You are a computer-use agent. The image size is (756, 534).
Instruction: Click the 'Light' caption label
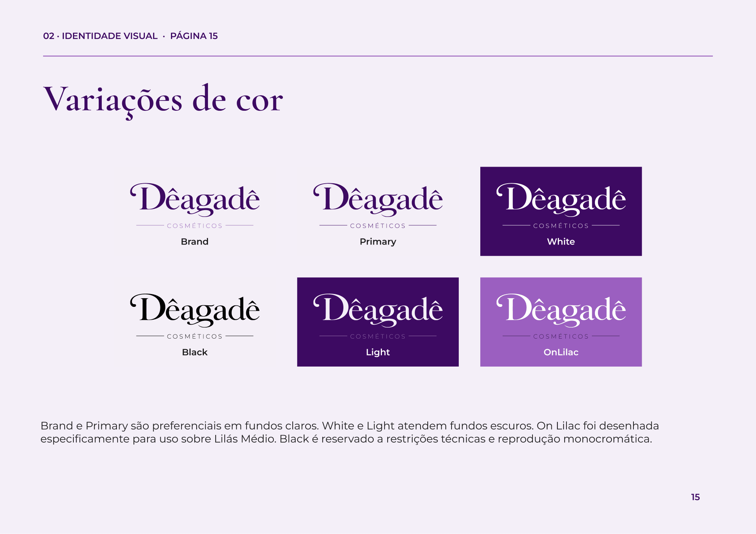pyautogui.click(x=378, y=353)
